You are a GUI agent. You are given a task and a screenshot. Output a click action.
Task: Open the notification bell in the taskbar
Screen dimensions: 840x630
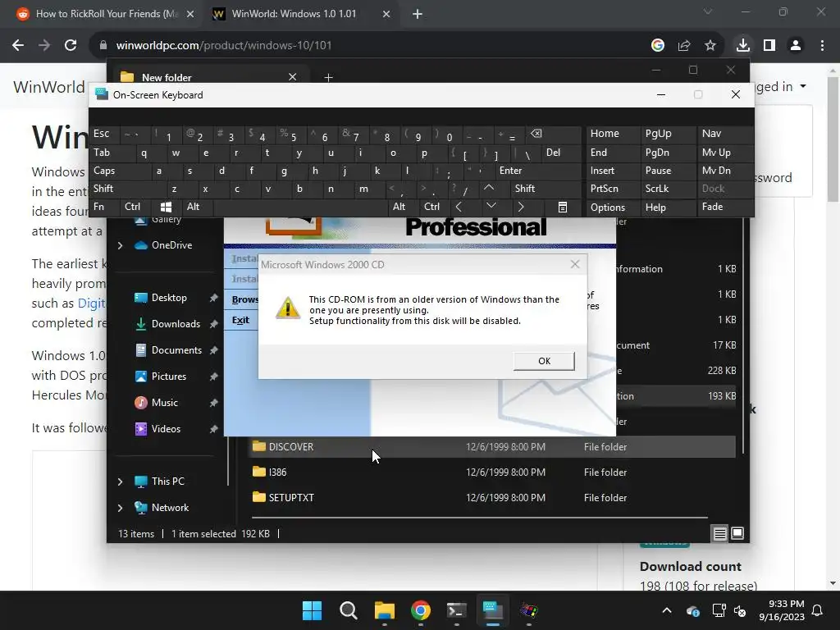point(818,610)
